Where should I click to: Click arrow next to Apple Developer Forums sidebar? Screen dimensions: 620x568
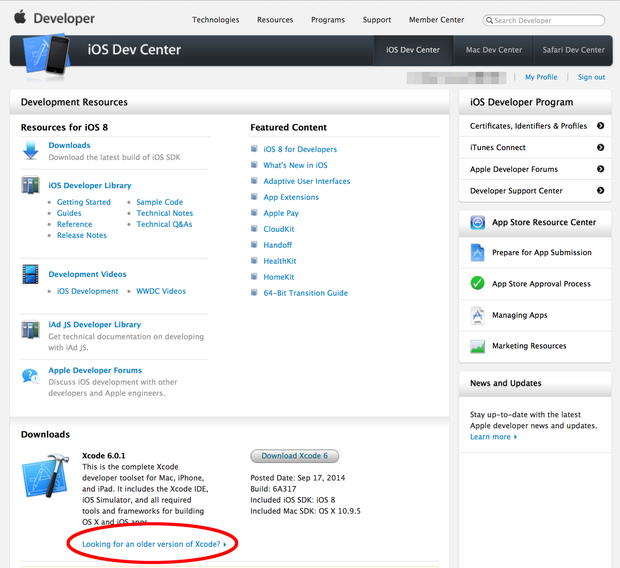[x=600, y=169]
